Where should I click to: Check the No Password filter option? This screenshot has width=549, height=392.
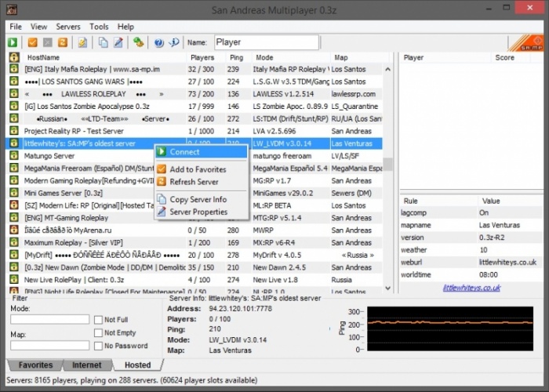98,346
